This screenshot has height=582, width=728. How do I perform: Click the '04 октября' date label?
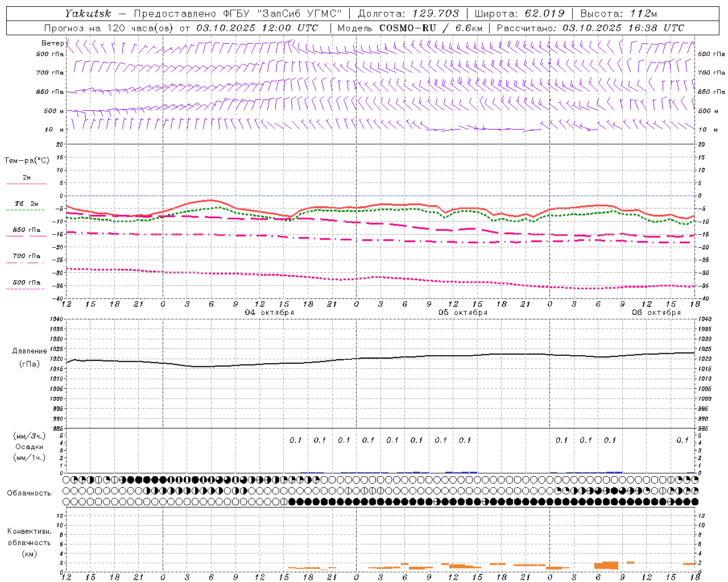point(270,313)
